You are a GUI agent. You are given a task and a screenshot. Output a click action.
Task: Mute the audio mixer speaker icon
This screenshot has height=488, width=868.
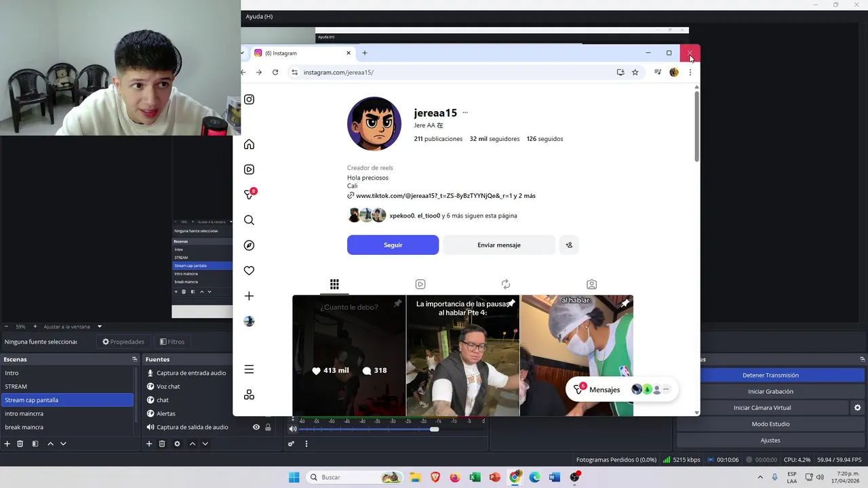click(293, 428)
